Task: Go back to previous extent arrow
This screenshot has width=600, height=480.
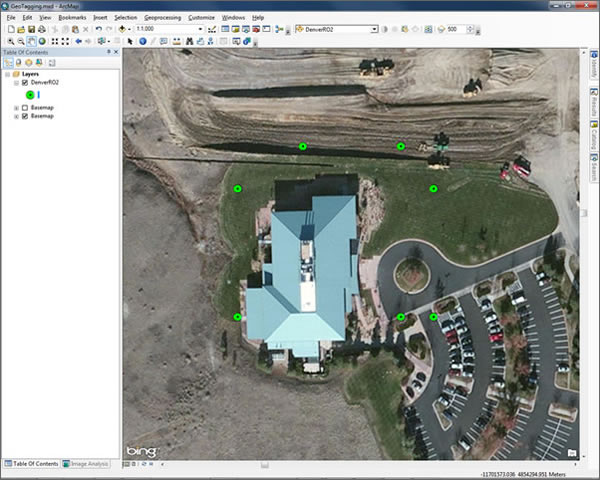Action: (78, 41)
